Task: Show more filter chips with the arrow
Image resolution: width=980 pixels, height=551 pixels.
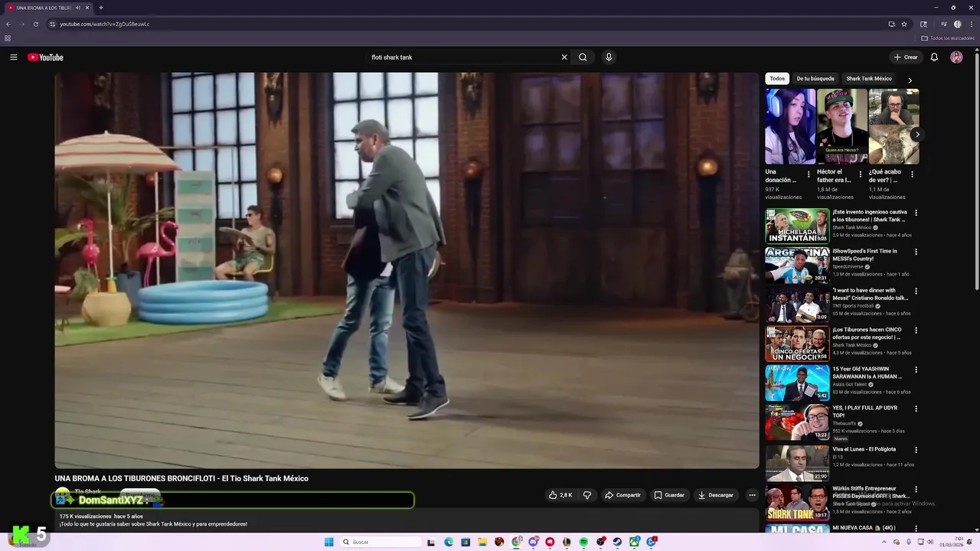Action: pos(910,80)
